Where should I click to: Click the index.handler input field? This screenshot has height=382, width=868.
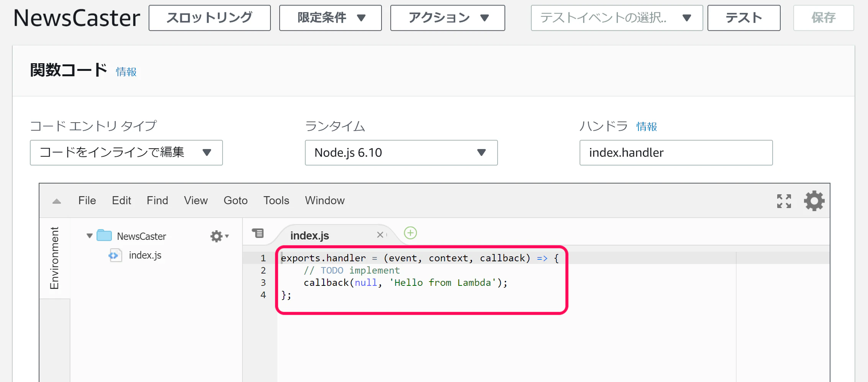tap(676, 152)
